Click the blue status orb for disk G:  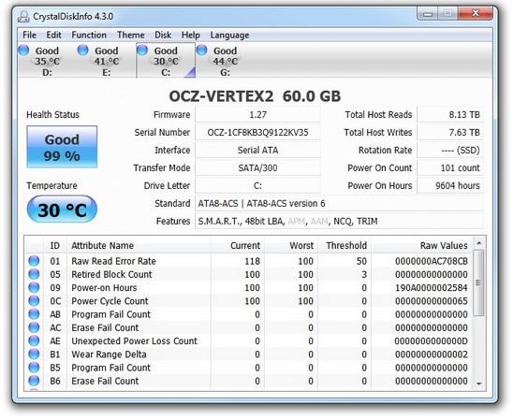pyautogui.click(x=201, y=50)
